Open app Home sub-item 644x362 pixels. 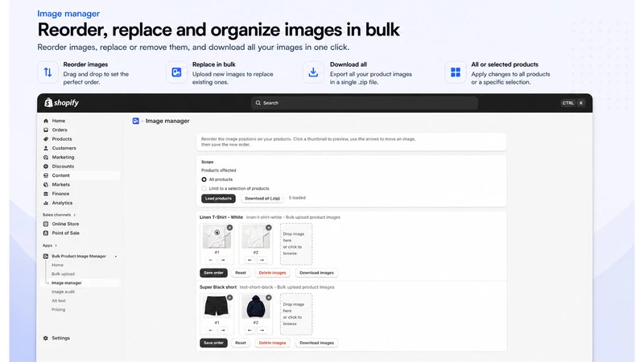click(x=57, y=265)
